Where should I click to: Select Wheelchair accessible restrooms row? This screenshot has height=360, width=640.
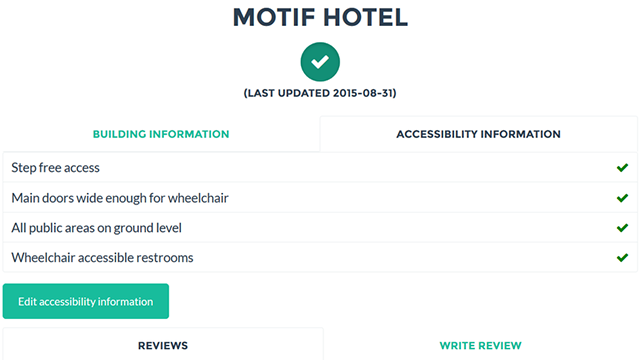click(320, 257)
